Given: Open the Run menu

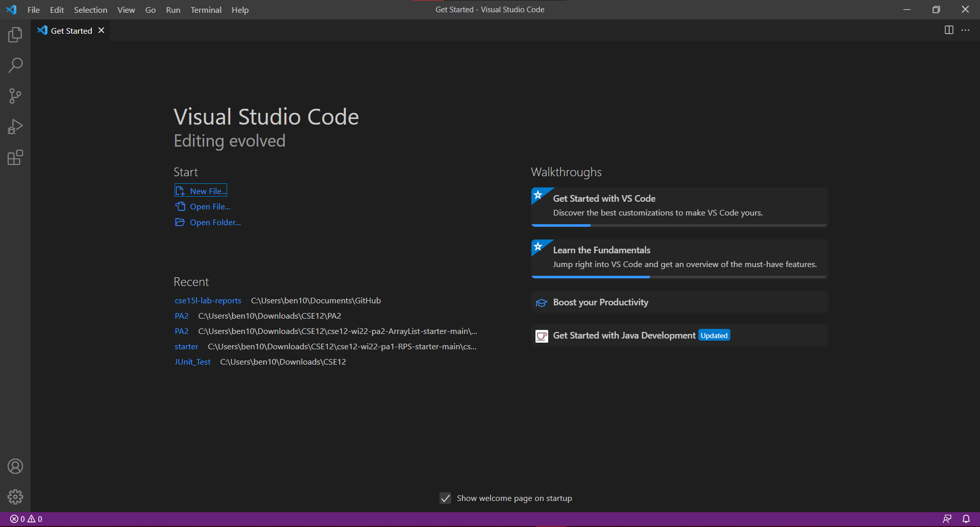Looking at the screenshot, I should pos(173,10).
